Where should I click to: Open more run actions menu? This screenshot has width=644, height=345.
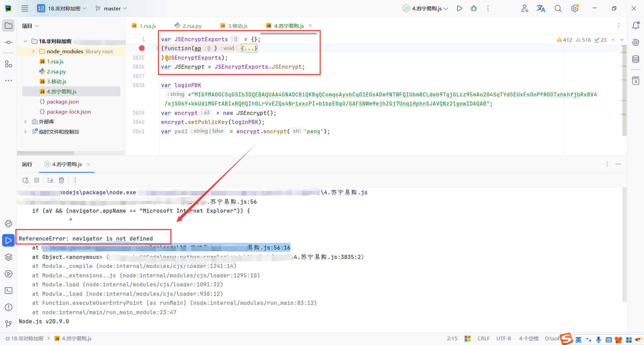[x=488, y=8]
